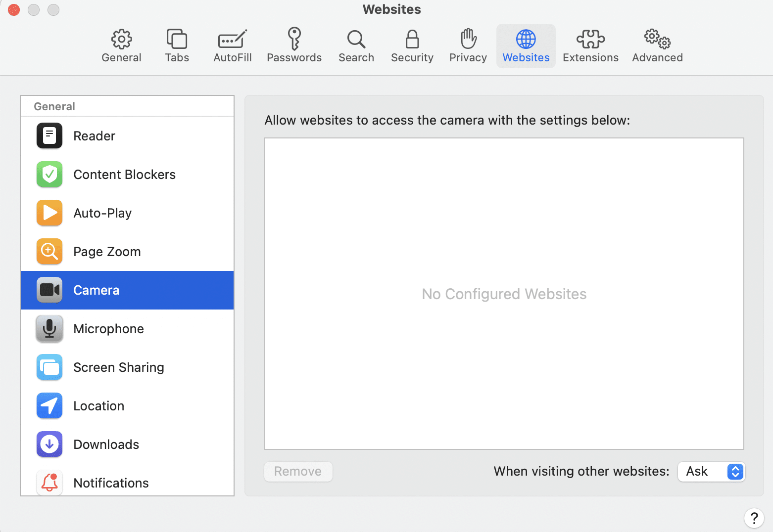Select Notifications bell icon
The height and width of the screenshot is (532, 773).
(x=49, y=483)
